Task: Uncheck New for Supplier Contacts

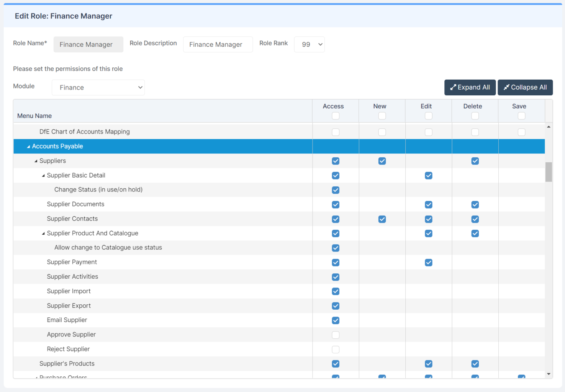Action: click(382, 219)
